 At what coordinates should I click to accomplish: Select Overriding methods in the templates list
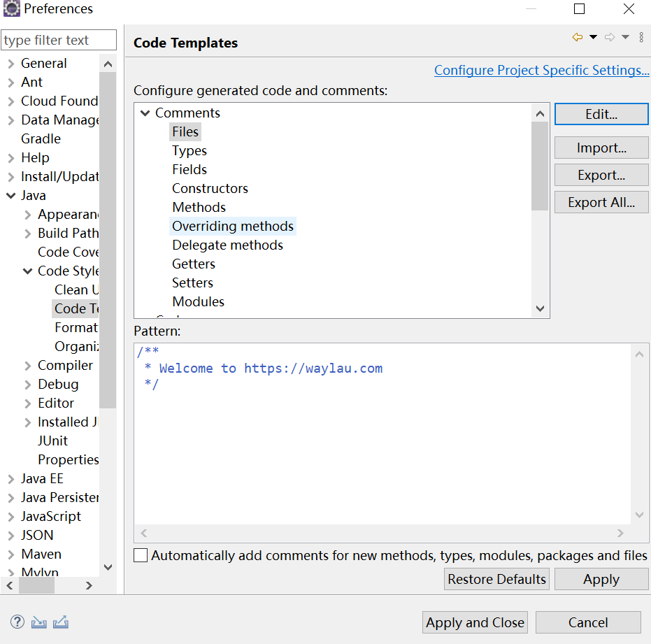(233, 226)
